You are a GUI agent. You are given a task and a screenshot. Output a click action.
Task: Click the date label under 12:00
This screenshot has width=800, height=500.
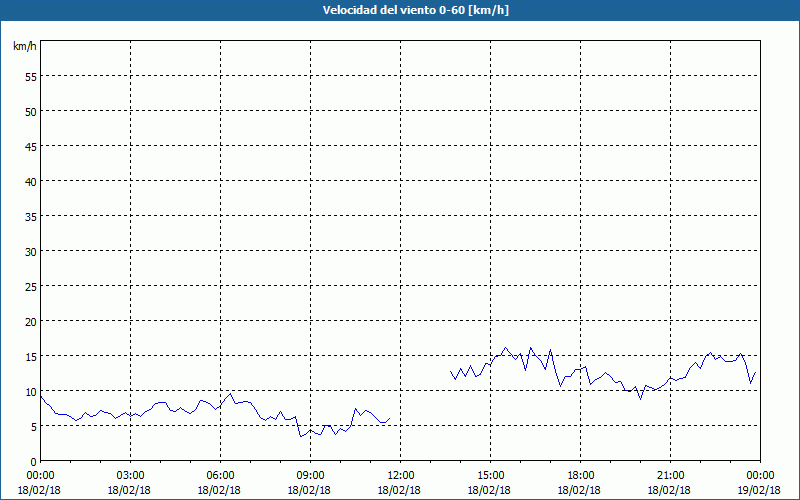click(x=399, y=490)
